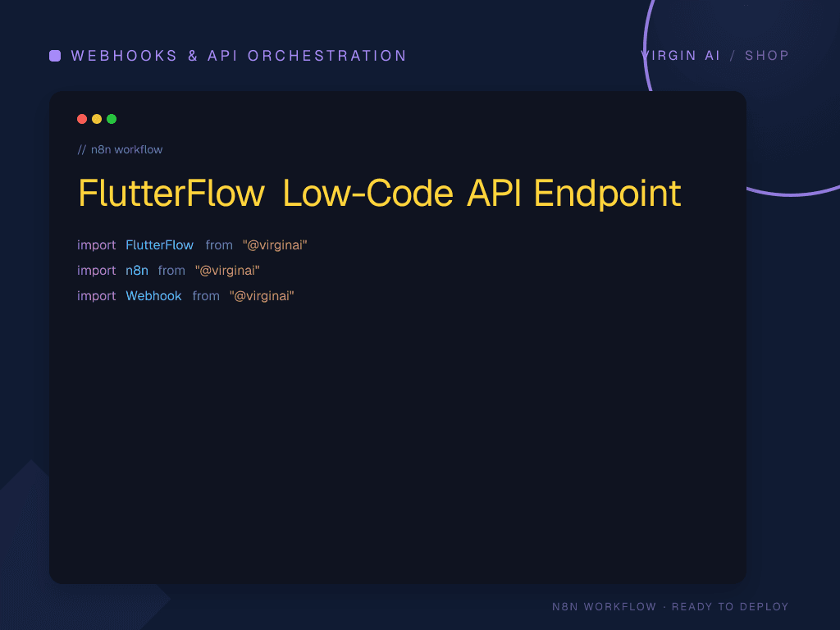Click the "SHOP" label in the top right
The image size is (840, 630).
(x=767, y=56)
